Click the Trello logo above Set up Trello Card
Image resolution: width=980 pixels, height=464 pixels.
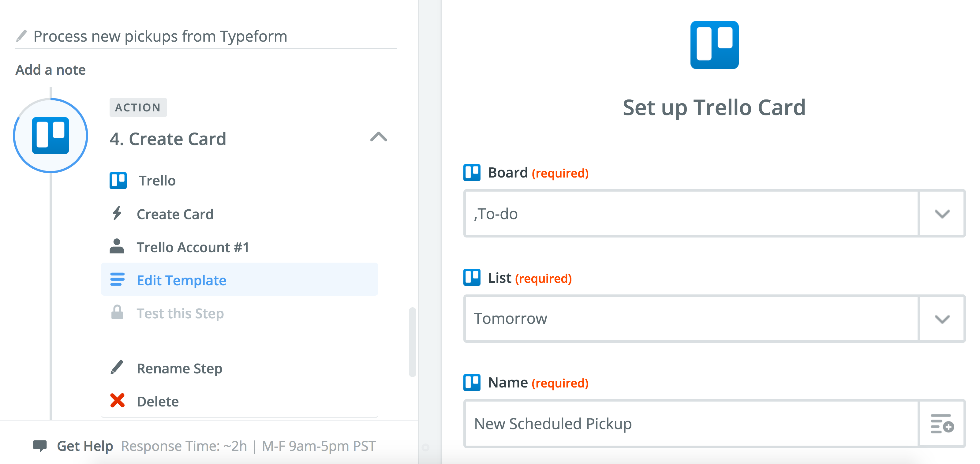point(714,45)
